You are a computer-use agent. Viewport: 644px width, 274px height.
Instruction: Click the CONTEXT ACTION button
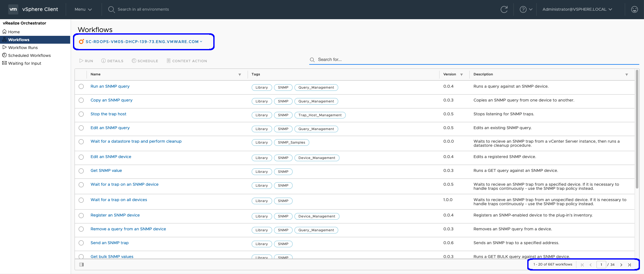pos(187,61)
